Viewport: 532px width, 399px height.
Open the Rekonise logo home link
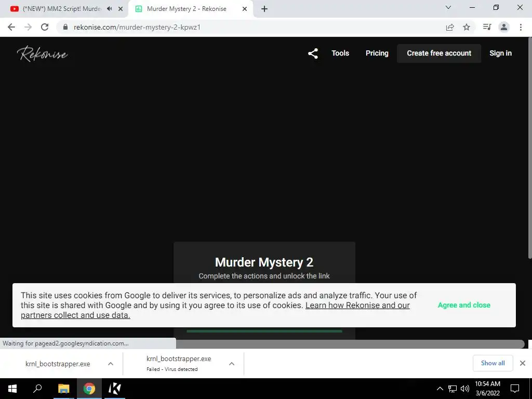coord(43,54)
